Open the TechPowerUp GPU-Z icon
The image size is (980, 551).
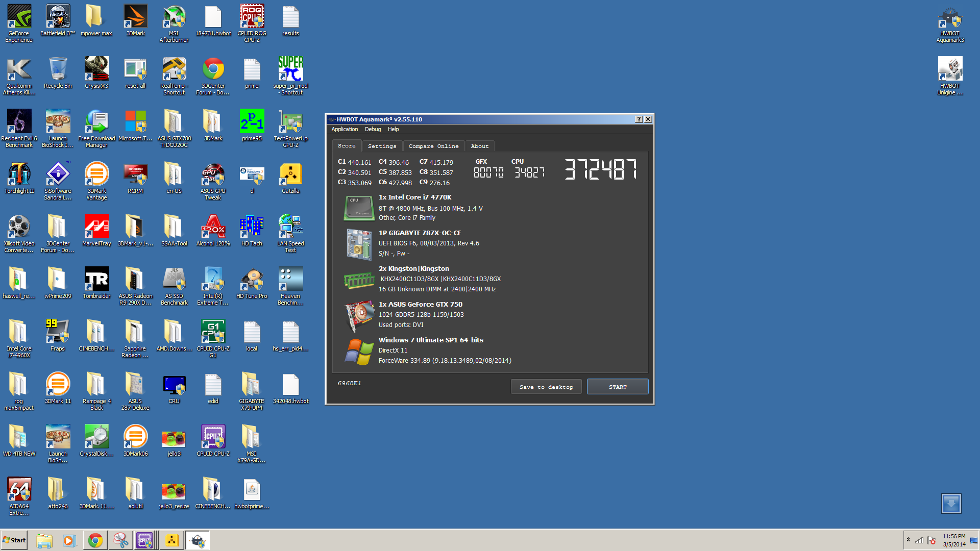pyautogui.click(x=290, y=128)
